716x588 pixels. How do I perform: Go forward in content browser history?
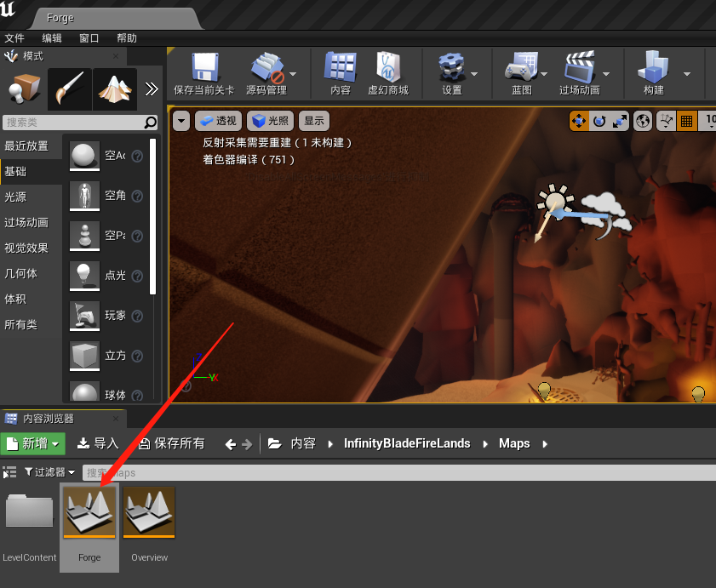(x=247, y=444)
